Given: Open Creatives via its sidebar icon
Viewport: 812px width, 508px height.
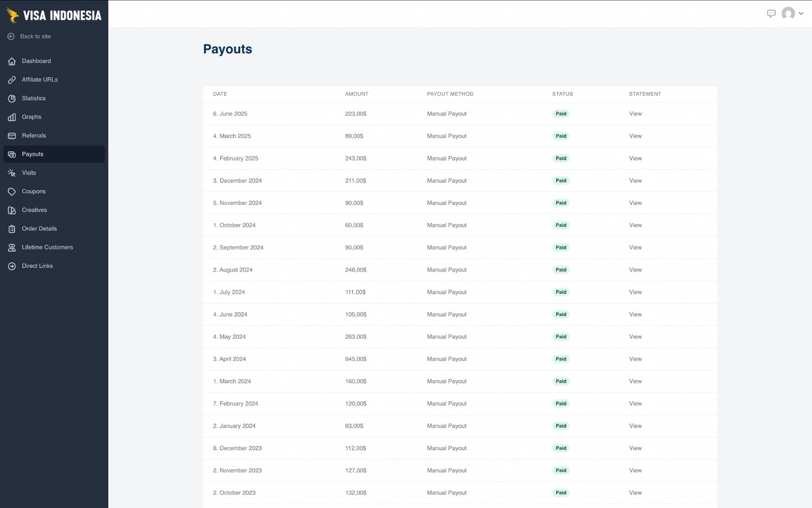Looking at the screenshot, I should (11, 210).
